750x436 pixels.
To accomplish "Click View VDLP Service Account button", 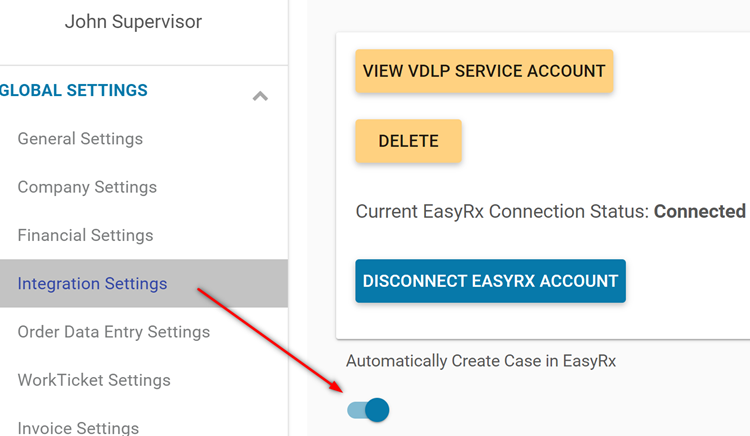I will point(484,71).
